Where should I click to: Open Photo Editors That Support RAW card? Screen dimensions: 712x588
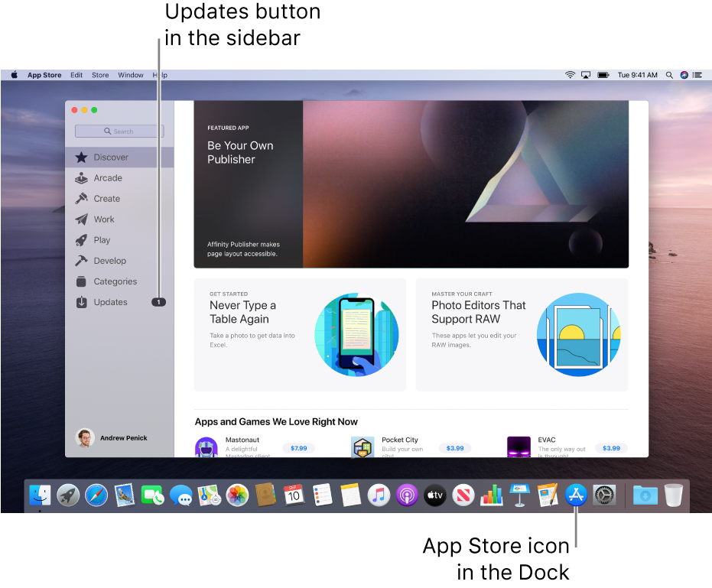pos(522,335)
